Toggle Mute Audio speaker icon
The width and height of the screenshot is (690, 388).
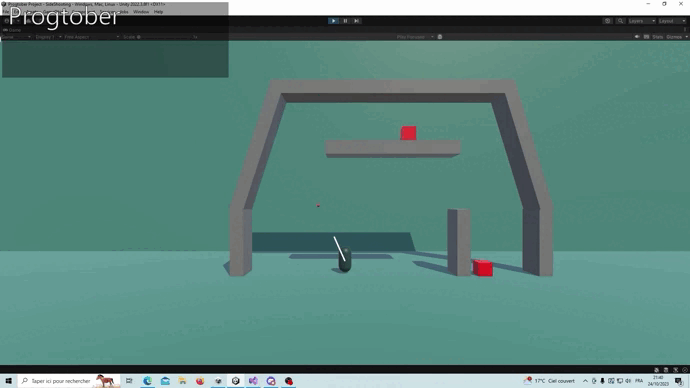coord(637,37)
